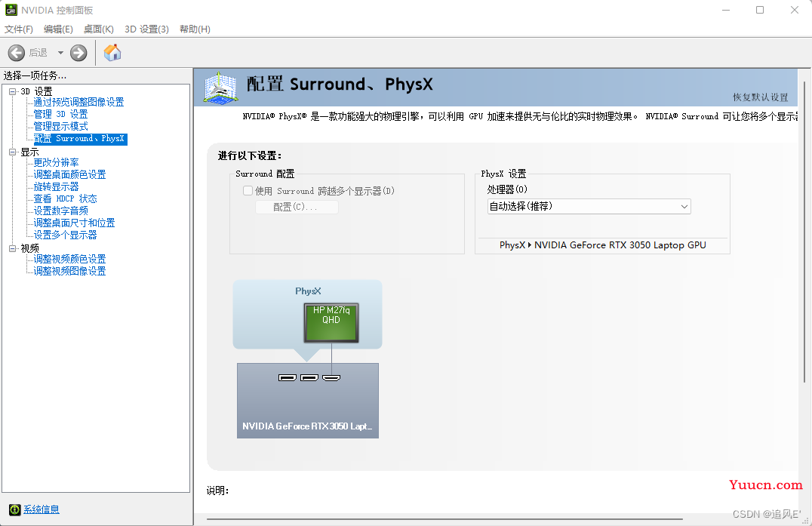Click the second display port connector icon
The width and height of the screenshot is (812, 526).
pyautogui.click(x=309, y=377)
